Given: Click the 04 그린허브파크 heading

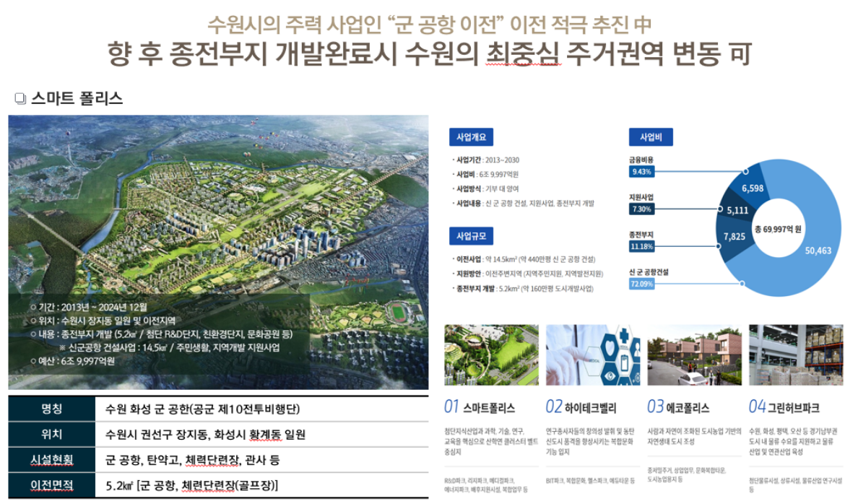Looking at the screenshot, I should click(784, 407).
